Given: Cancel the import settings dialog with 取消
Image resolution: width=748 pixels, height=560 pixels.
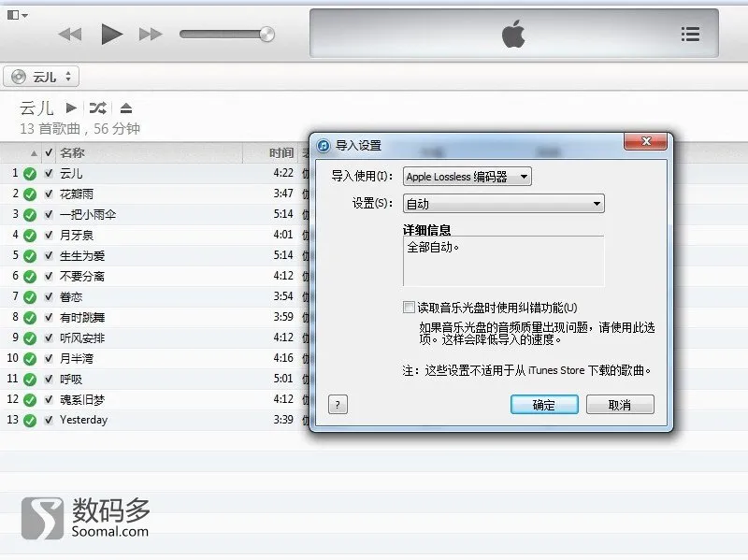Looking at the screenshot, I should (x=620, y=405).
